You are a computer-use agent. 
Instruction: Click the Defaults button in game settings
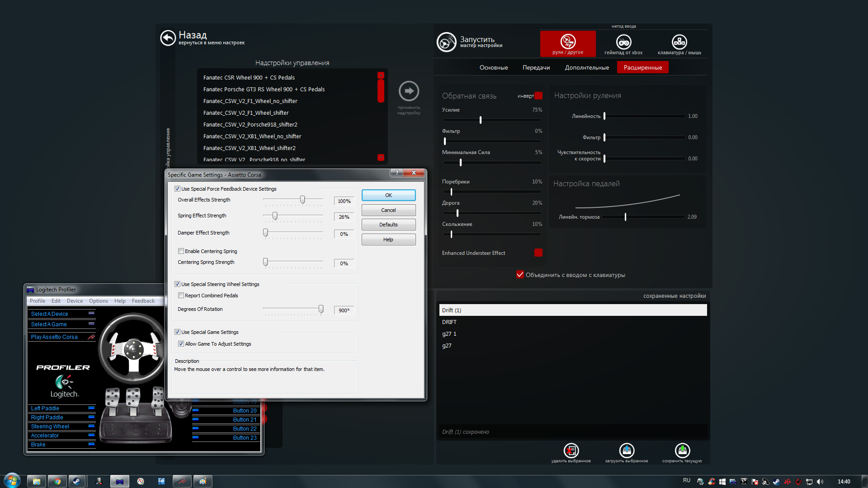tap(388, 224)
